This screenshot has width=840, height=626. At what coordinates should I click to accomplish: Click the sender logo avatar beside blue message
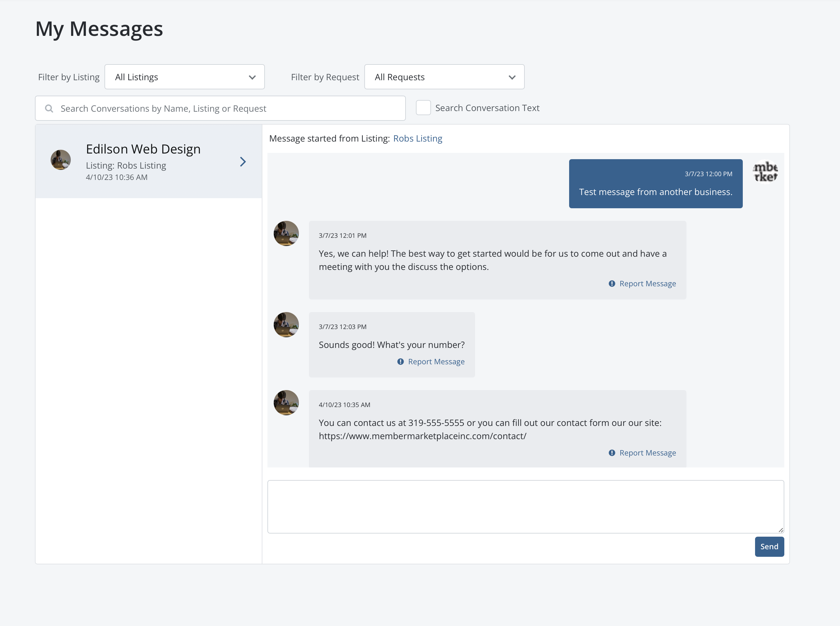(x=765, y=172)
